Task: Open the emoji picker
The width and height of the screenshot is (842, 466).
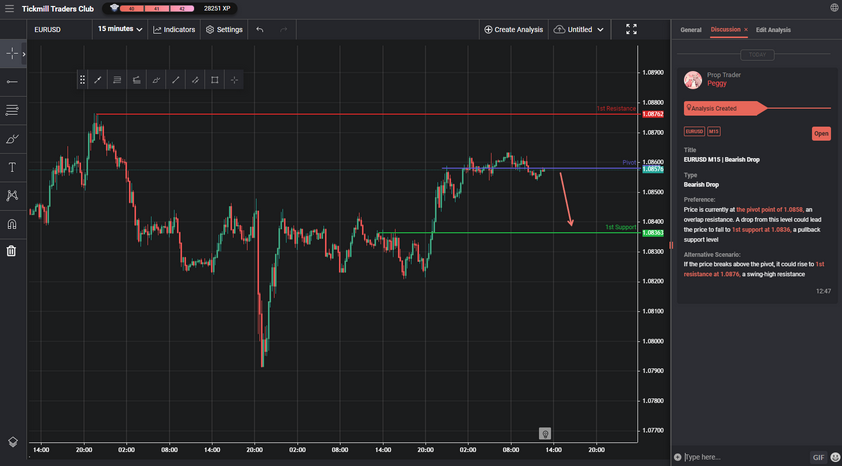Action: click(x=834, y=457)
